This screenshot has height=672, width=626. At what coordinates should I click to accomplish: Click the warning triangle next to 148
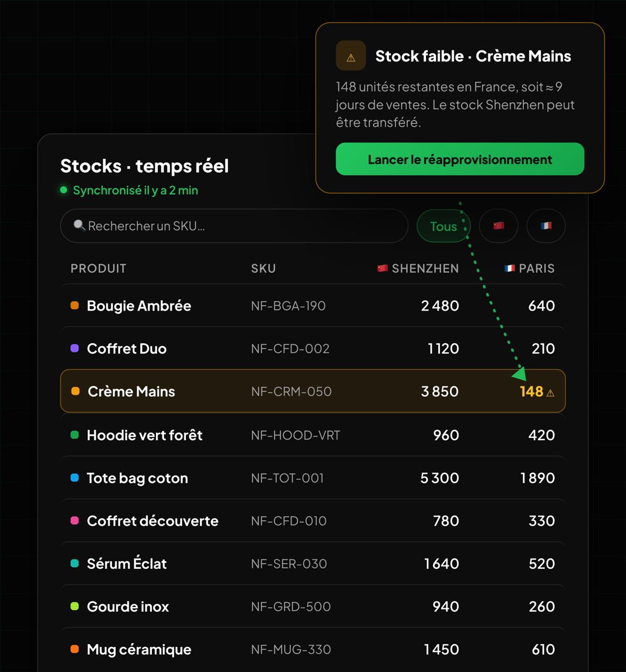click(x=551, y=393)
